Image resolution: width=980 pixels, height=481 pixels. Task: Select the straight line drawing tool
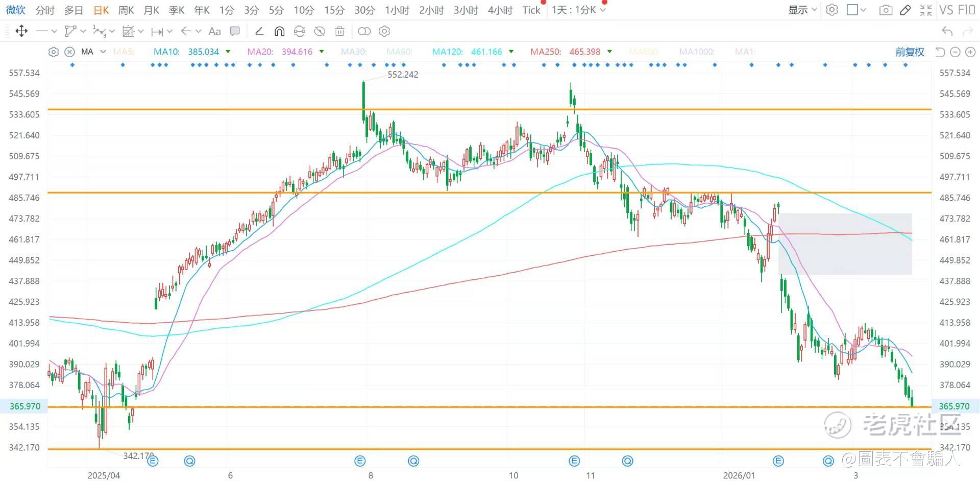42,31
